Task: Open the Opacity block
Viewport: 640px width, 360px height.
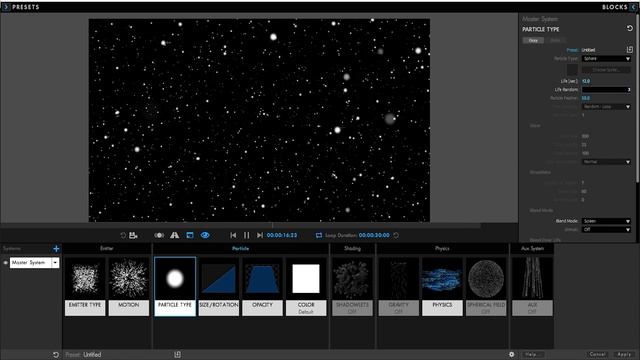Action: pyautogui.click(x=262, y=287)
